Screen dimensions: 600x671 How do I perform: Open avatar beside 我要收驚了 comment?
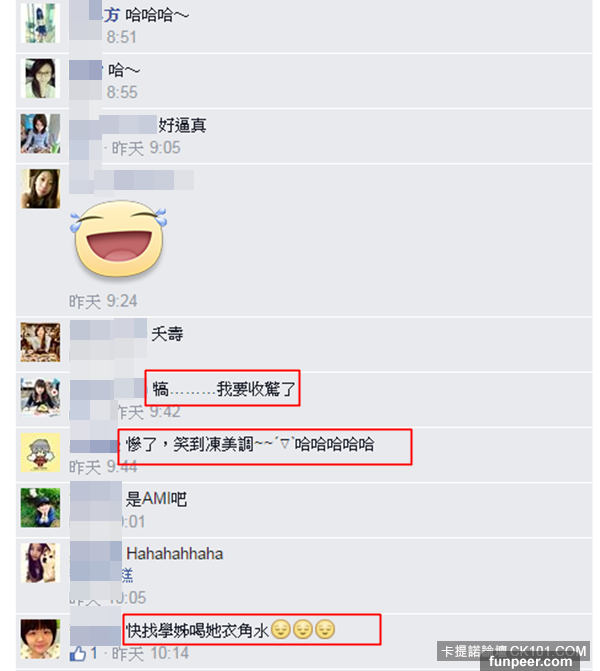coord(40,398)
